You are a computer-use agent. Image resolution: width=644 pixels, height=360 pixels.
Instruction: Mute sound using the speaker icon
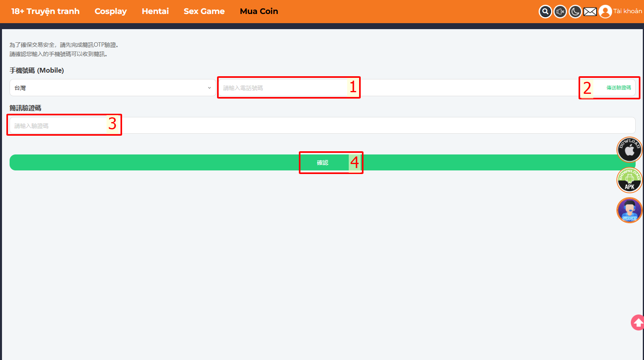(560, 12)
